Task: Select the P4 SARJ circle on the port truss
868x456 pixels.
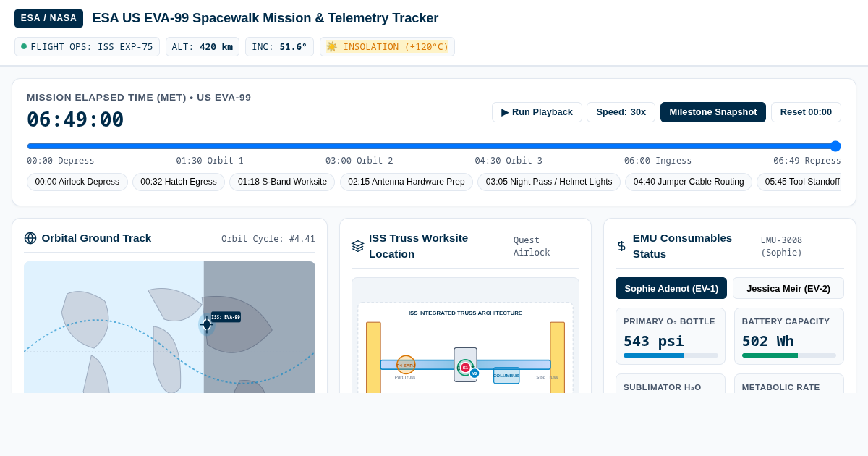Action: (x=406, y=365)
